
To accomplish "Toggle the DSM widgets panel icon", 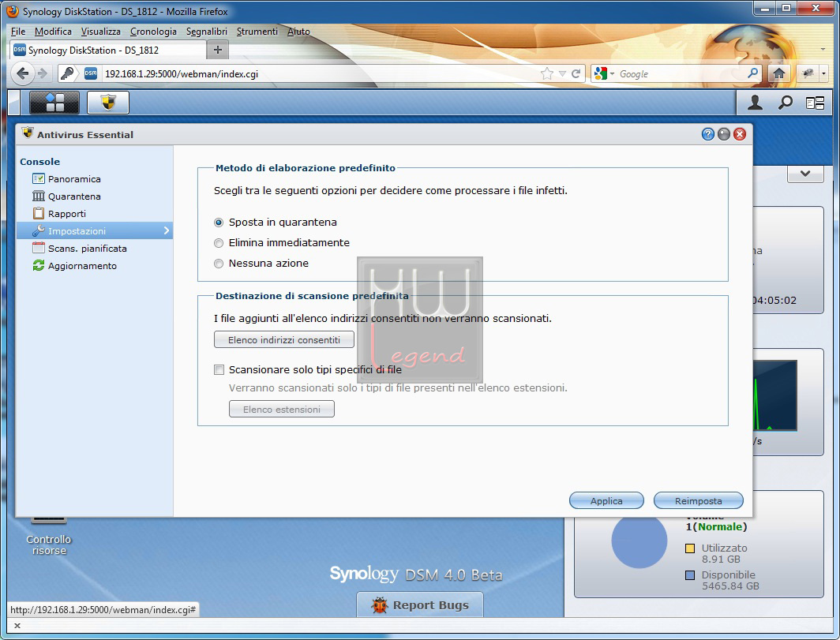I will click(x=815, y=103).
